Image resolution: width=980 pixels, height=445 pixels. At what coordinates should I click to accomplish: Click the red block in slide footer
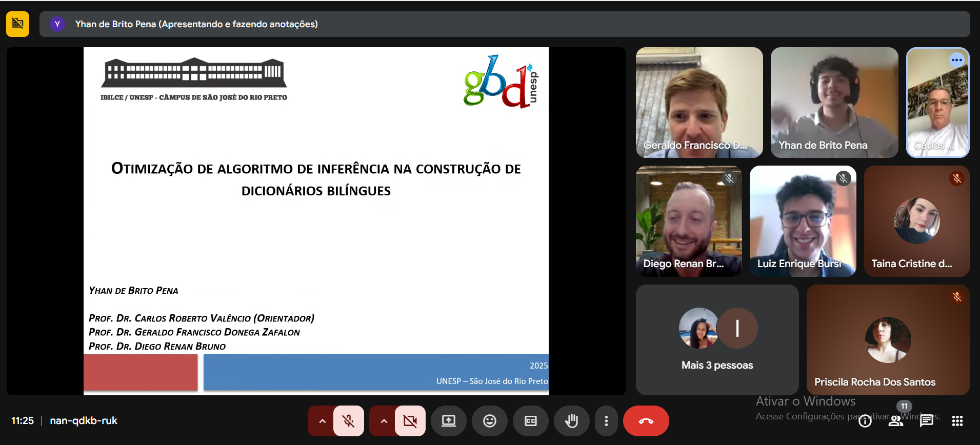[141, 373]
